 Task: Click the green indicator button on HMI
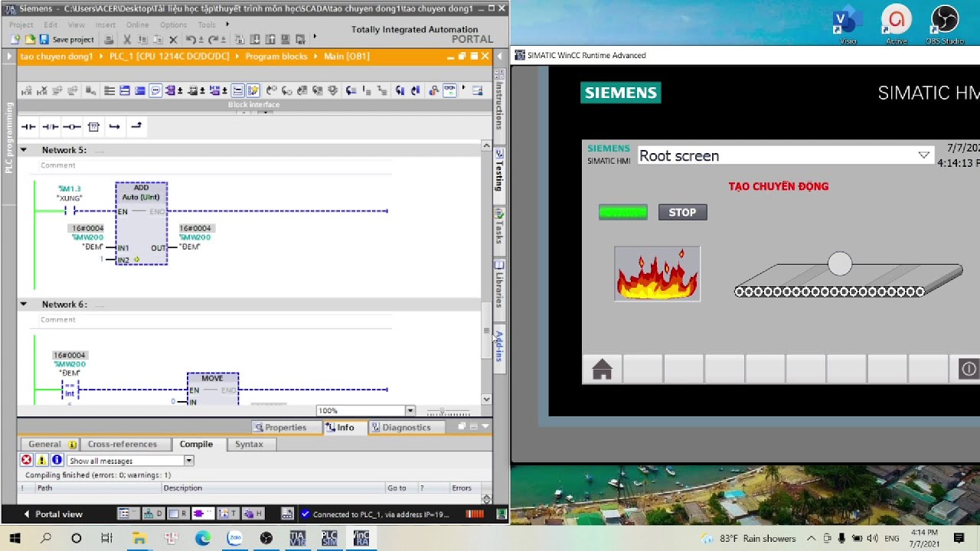622,212
